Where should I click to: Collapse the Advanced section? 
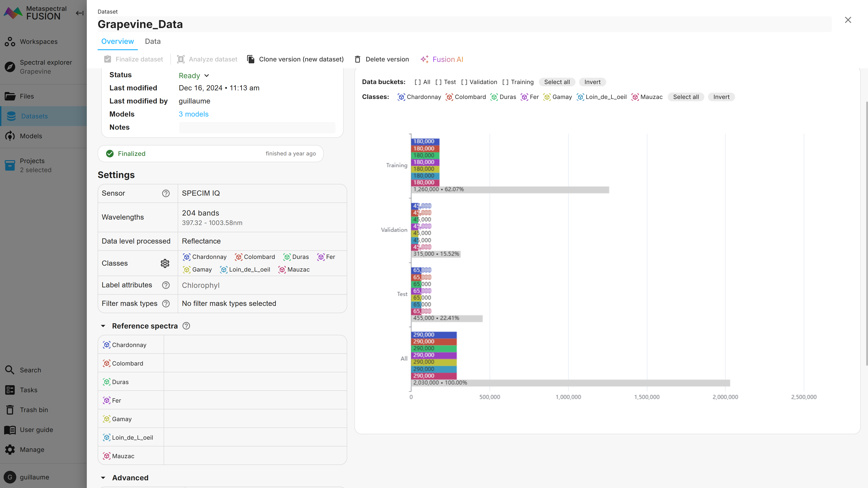[x=103, y=478]
